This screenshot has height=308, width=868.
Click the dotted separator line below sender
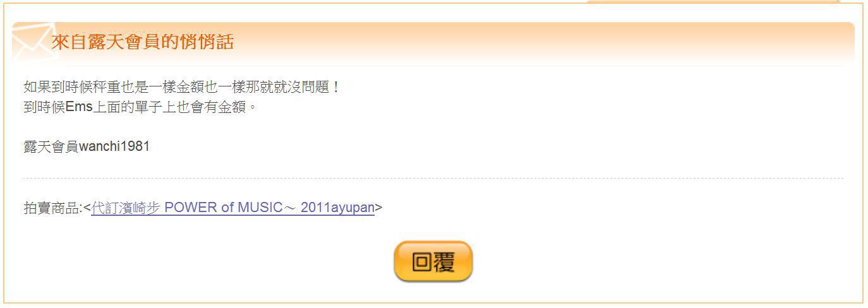point(433,179)
